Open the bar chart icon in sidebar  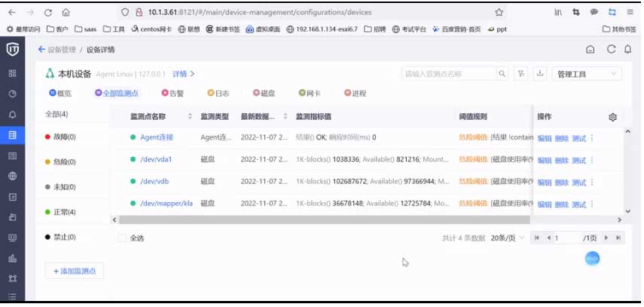point(12,259)
